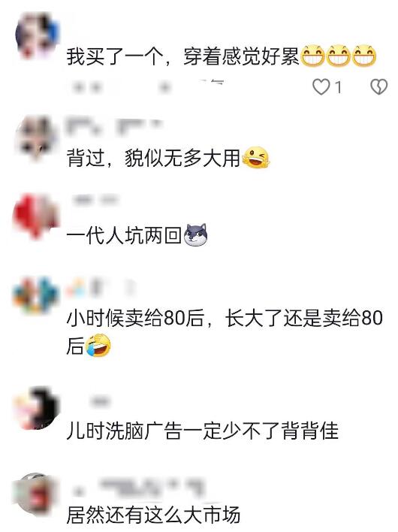
Task: Open username above 居然还有这么大市场
Action: pos(139,488)
